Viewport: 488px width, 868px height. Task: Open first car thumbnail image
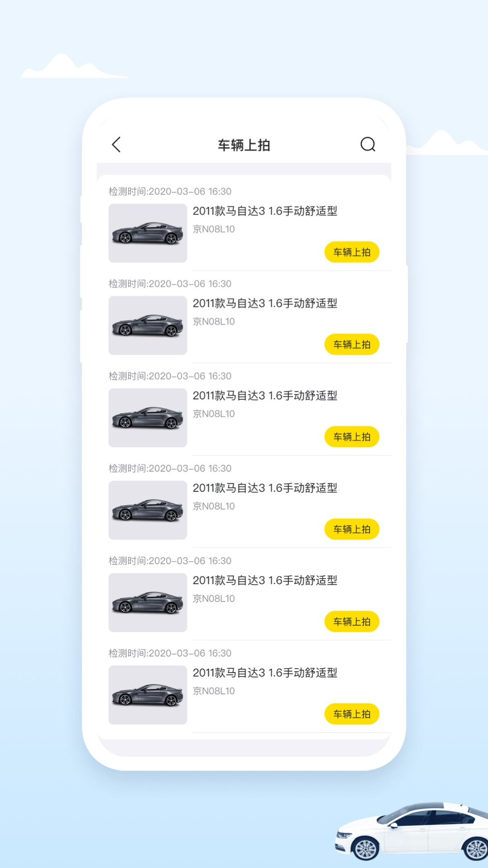(x=148, y=233)
